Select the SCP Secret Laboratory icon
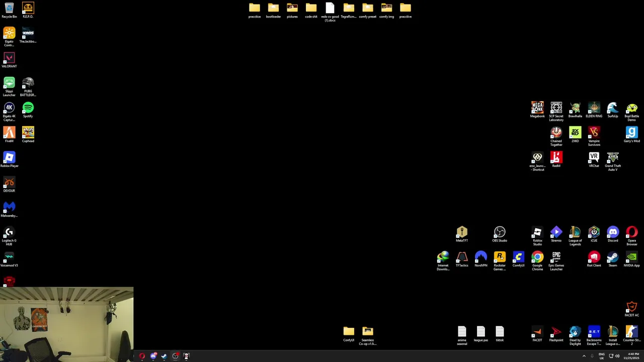This screenshot has height=362, width=644. [556, 112]
